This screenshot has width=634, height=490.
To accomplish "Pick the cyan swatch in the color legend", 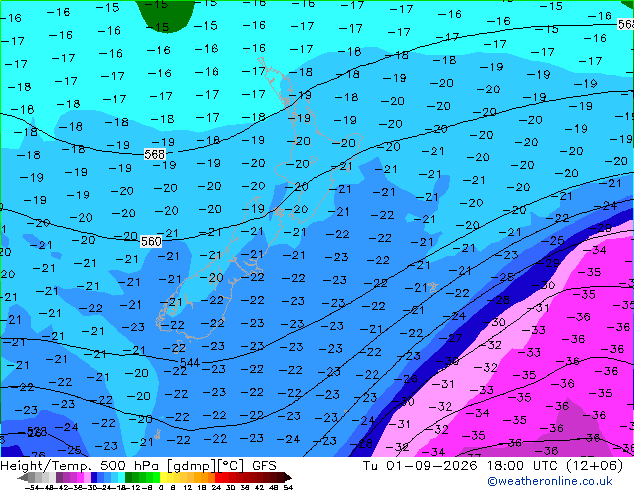I will click(121, 478).
